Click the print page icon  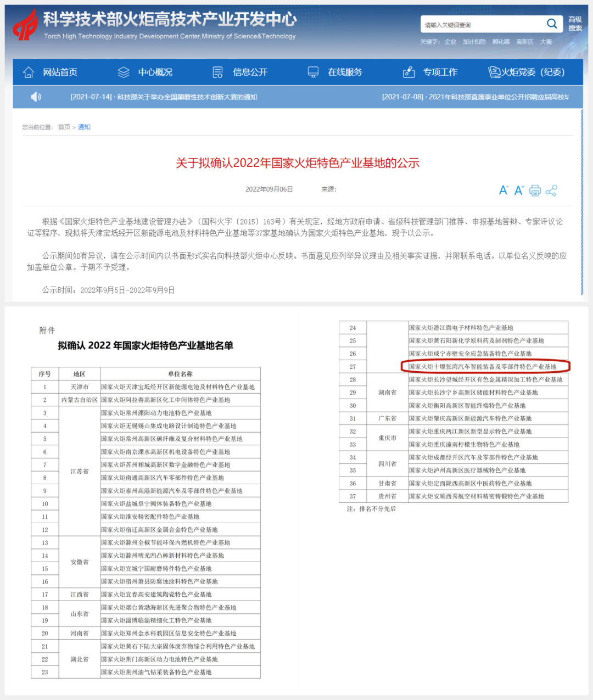[535, 191]
